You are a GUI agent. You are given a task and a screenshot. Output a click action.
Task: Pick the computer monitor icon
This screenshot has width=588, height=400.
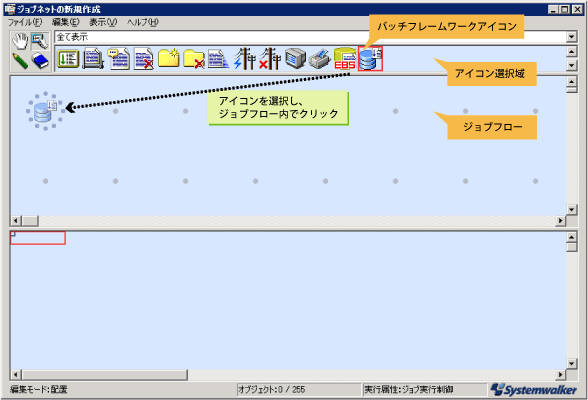pos(295,59)
